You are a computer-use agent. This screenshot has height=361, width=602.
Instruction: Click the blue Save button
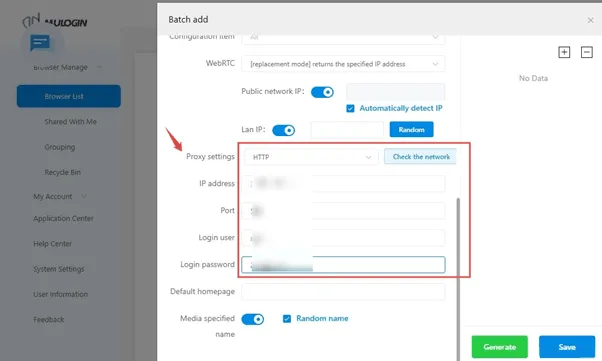click(x=567, y=347)
